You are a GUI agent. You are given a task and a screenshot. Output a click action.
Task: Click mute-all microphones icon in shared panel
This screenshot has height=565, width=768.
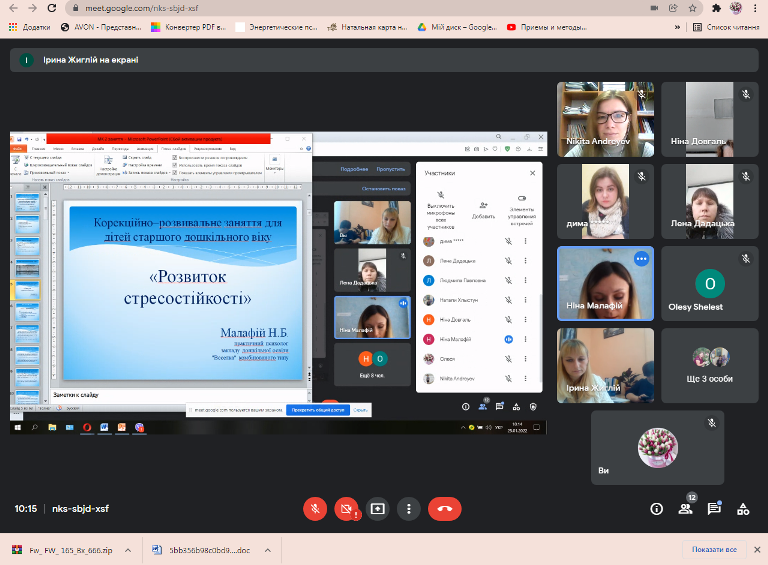[440, 195]
